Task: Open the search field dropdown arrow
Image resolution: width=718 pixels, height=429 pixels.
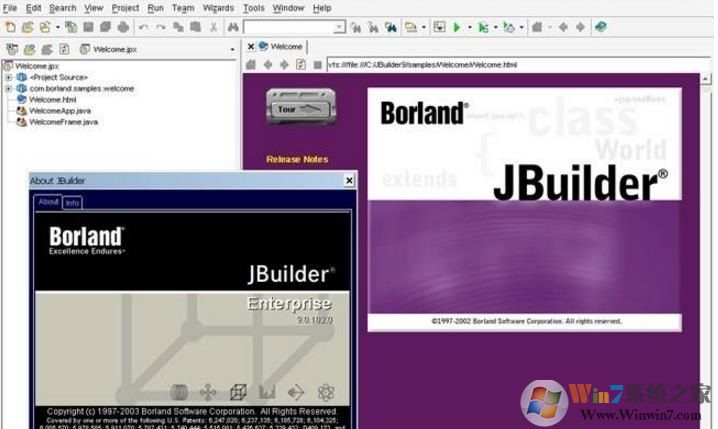Action: click(x=339, y=27)
